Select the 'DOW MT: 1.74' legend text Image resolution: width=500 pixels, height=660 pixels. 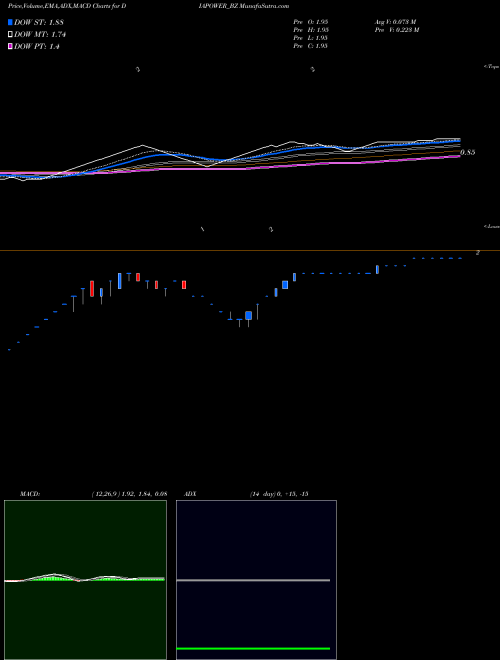pyautogui.click(x=40, y=35)
